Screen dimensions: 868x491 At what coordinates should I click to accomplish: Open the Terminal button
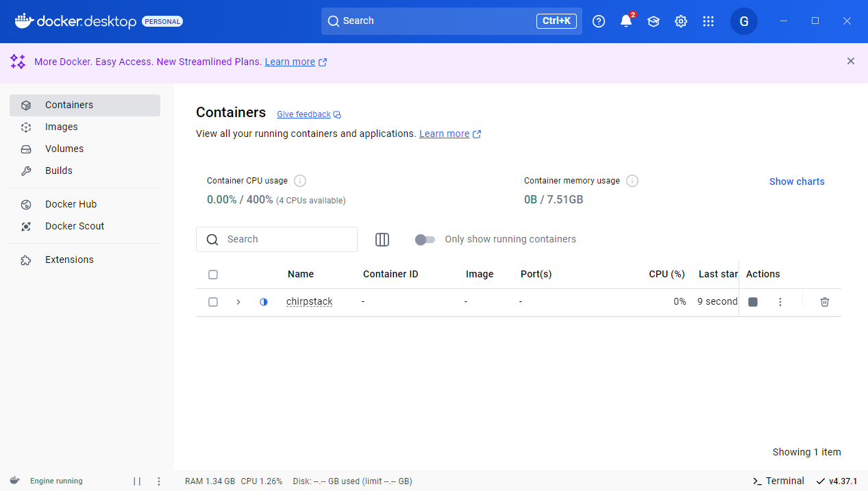(778, 481)
